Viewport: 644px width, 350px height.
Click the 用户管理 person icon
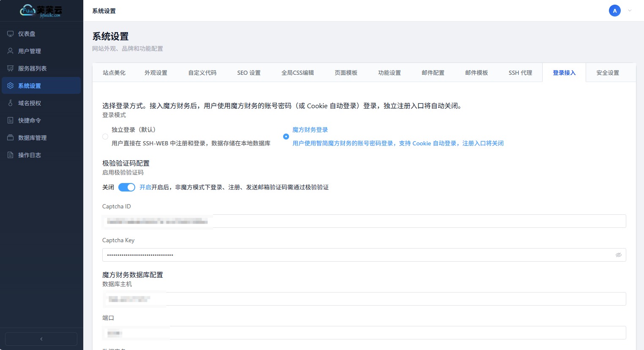tap(11, 51)
